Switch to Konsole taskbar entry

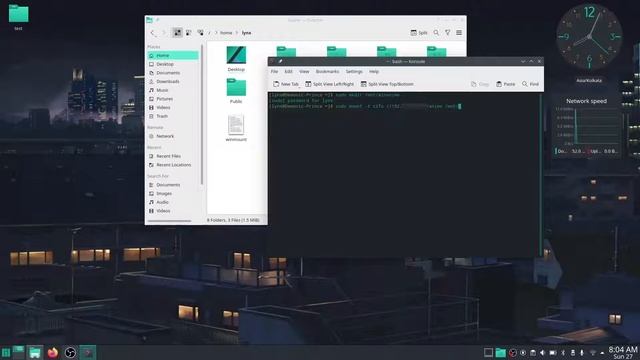click(x=87, y=352)
